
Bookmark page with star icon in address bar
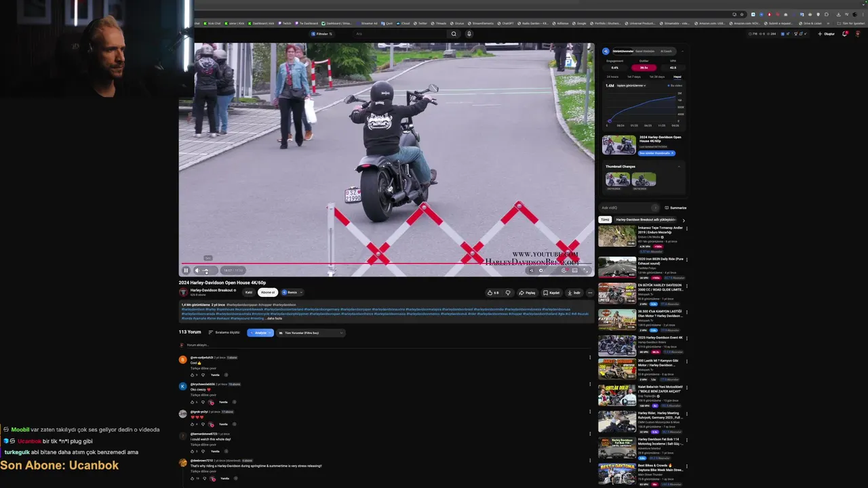coord(742,14)
